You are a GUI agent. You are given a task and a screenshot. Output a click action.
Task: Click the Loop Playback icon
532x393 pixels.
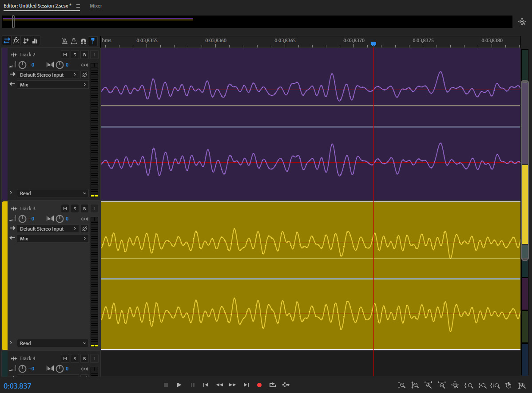tap(273, 385)
